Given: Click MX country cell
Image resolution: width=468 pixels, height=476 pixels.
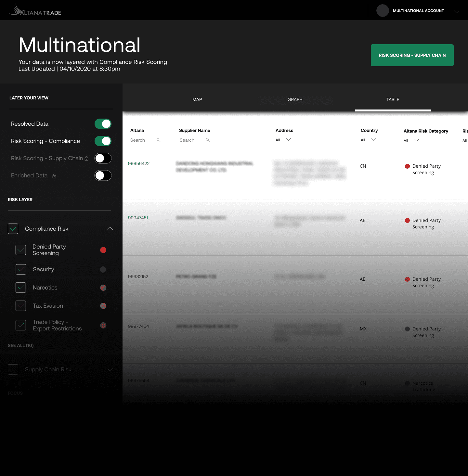Looking at the screenshot, I should point(363,329).
